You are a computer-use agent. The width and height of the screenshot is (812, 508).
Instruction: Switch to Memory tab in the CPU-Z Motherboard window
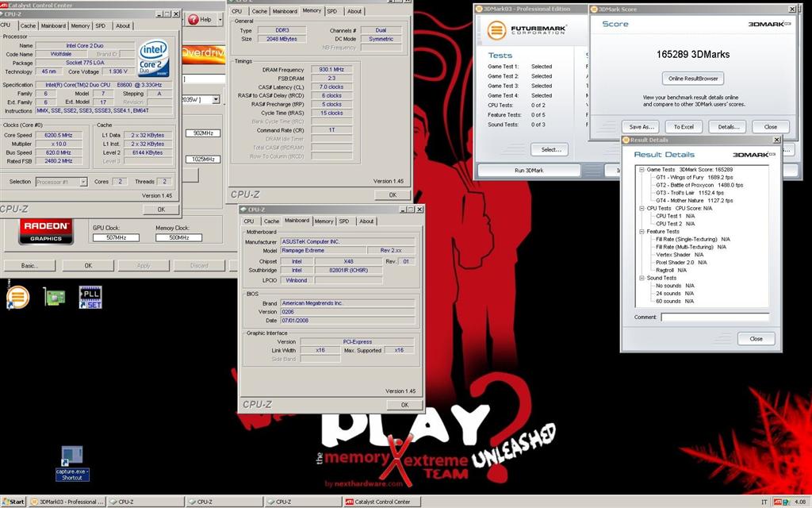tap(324, 221)
